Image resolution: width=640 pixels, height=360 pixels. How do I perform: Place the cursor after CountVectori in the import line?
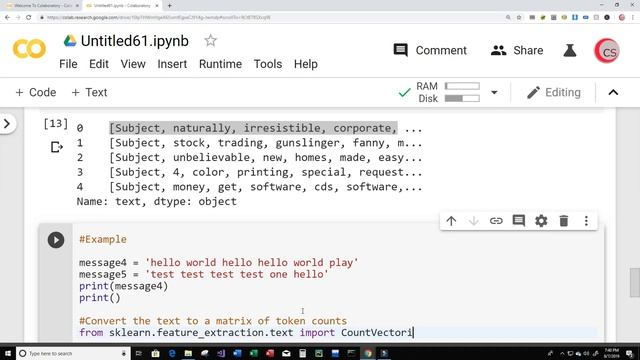pos(413,333)
